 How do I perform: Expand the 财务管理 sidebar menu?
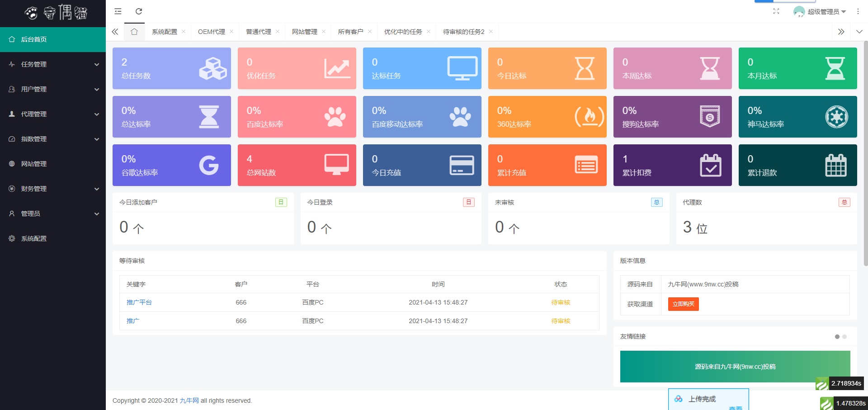point(53,189)
